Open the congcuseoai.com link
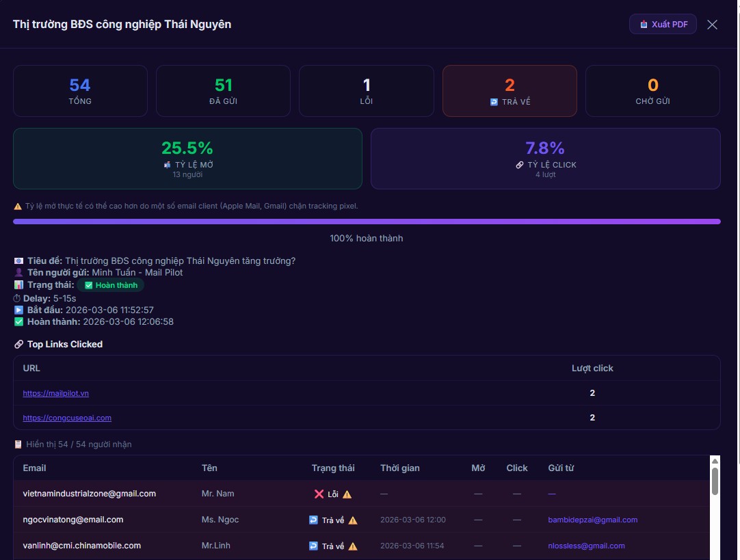The image size is (740, 560). [x=67, y=418]
